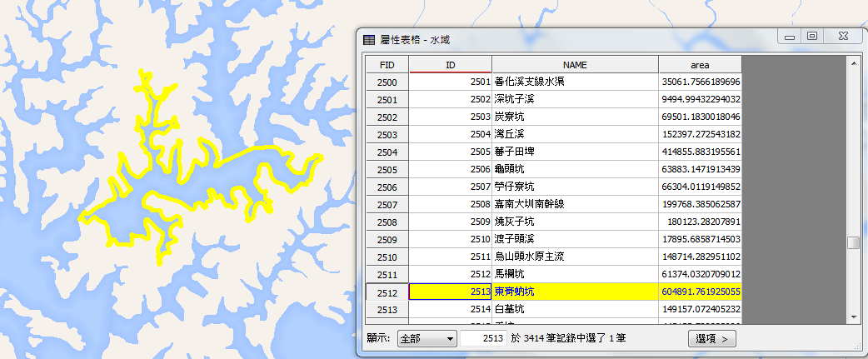The image size is (868, 359).
Task: Click scrollbar up arrow in table
Action: pos(852,63)
